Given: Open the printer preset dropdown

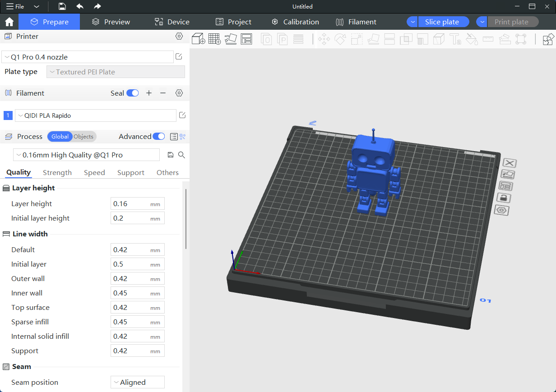Looking at the screenshot, I should point(88,57).
